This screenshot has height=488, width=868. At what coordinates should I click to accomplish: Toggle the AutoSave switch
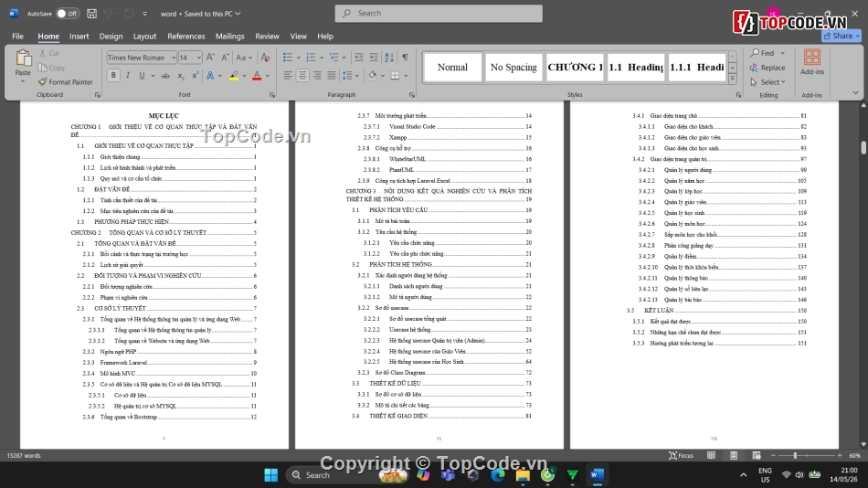[68, 14]
